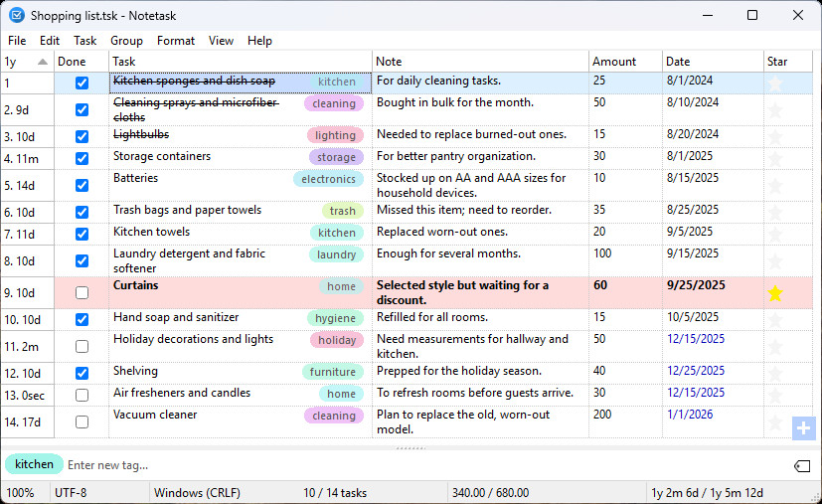Click the pink lighting tag on Lightbulbs
The width and height of the screenshot is (822, 504).
pyautogui.click(x=335, y=136)
